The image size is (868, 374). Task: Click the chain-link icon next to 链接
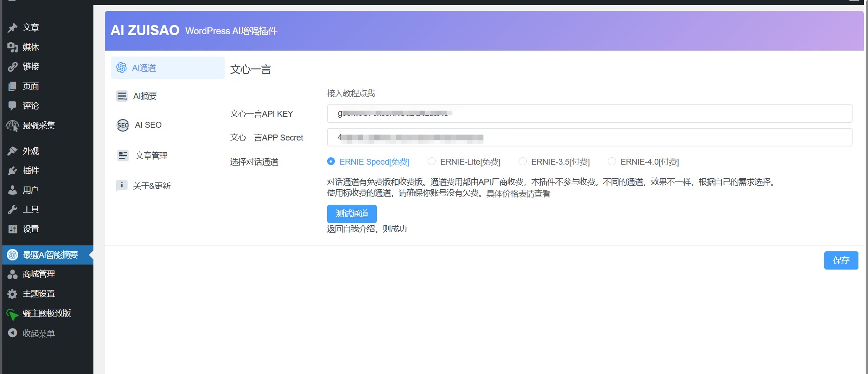(13, 67)
